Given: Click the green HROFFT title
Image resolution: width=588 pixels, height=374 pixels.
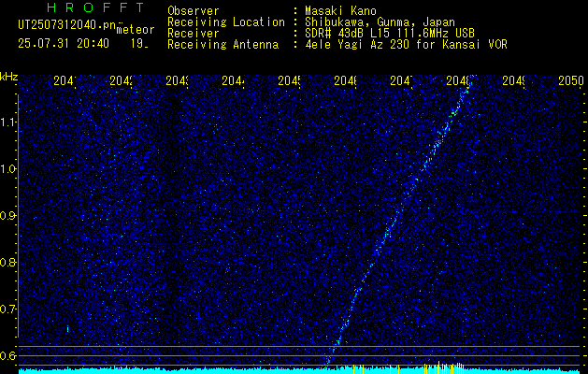Looking at the screenshot, I should tap(95, 7).
